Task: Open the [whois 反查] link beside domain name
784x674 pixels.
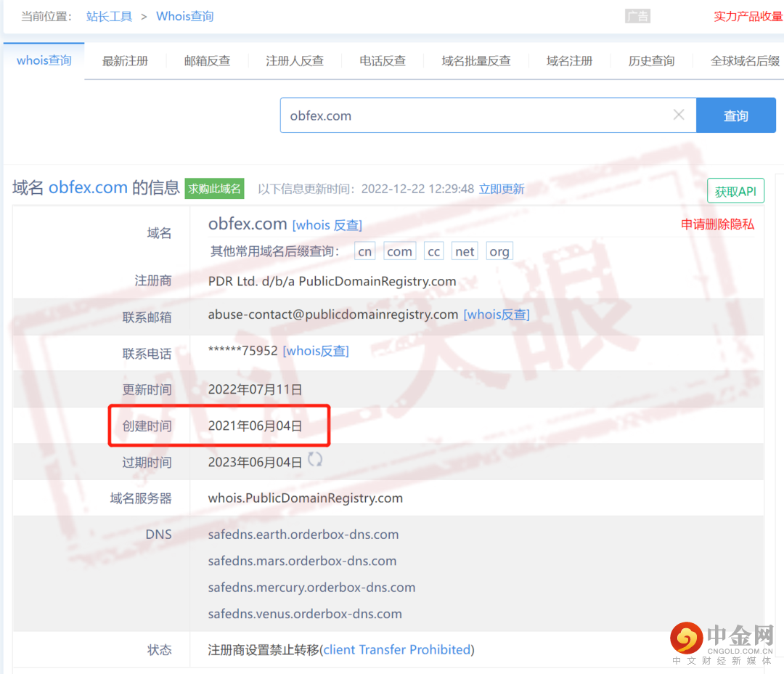Action: pyautogui.click(x=327, y=225)
